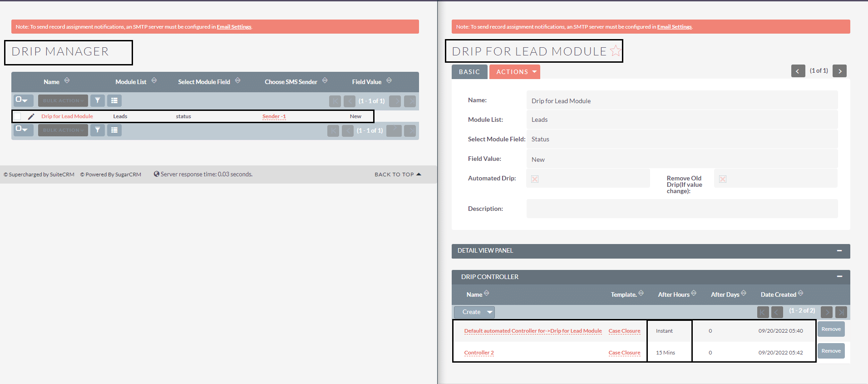Open the filter icon in top list toolbar
This screenshot has height=384, width=868.
point(98,100)
